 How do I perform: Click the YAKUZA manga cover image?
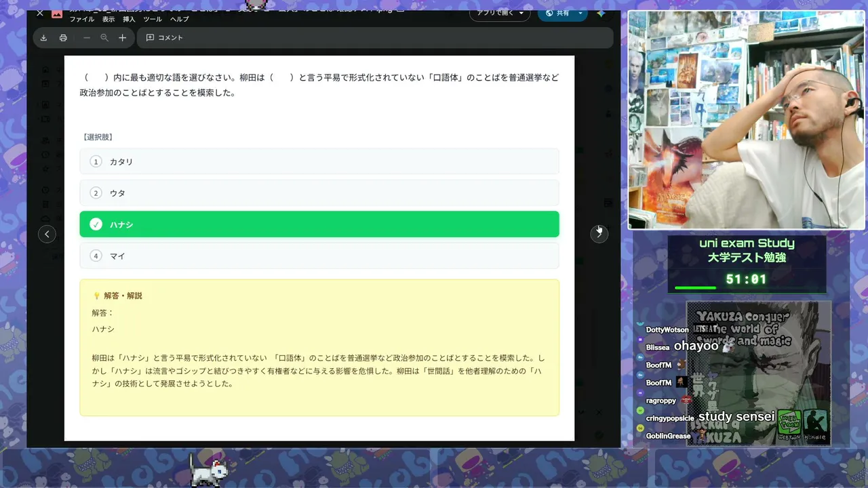pyautogui.click(x=759, y=373)
